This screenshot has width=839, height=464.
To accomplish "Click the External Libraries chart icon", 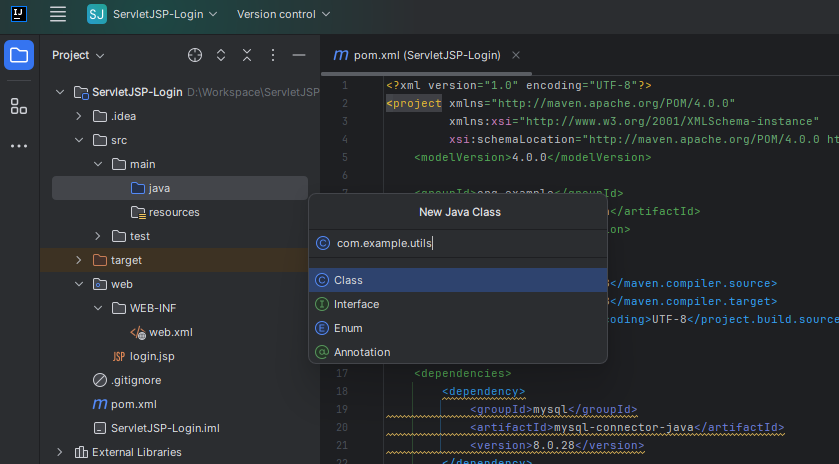I will 81,452.
